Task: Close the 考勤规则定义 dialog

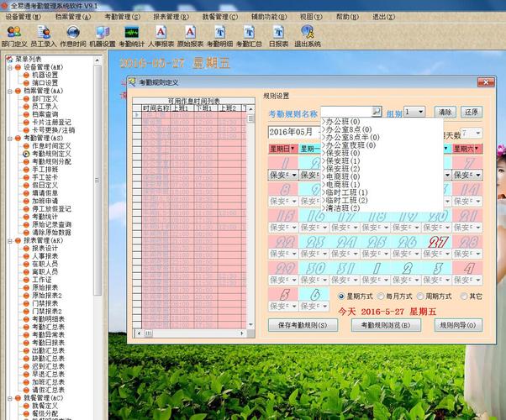Action: click(x=486, y=82)
